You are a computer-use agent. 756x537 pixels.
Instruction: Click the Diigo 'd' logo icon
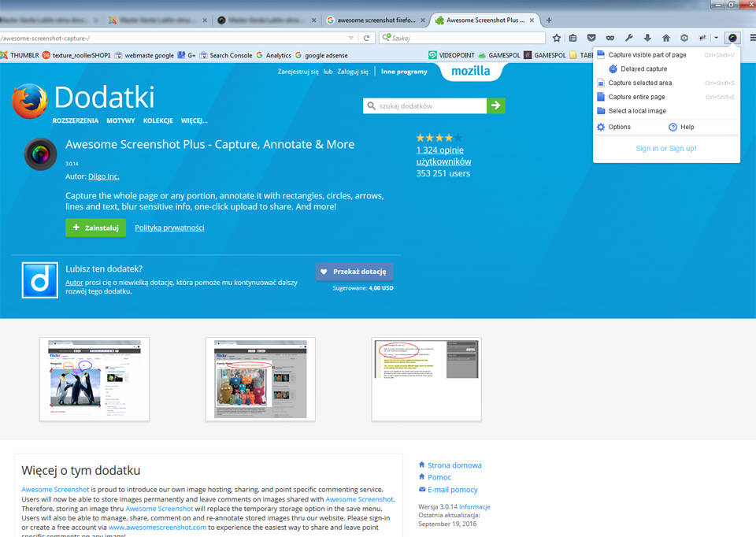pyautogui.click(x=39, y=280)
